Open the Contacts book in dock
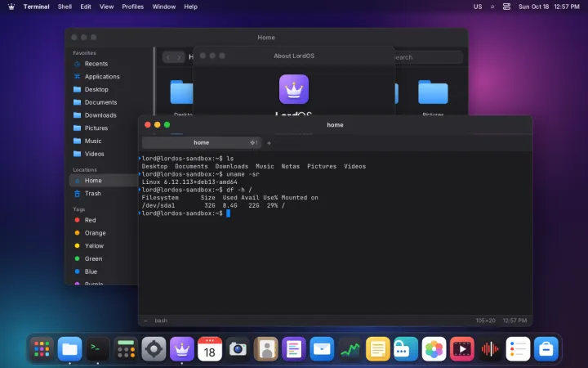The width and height of the screenshot is (588, 368). point(266,349)
